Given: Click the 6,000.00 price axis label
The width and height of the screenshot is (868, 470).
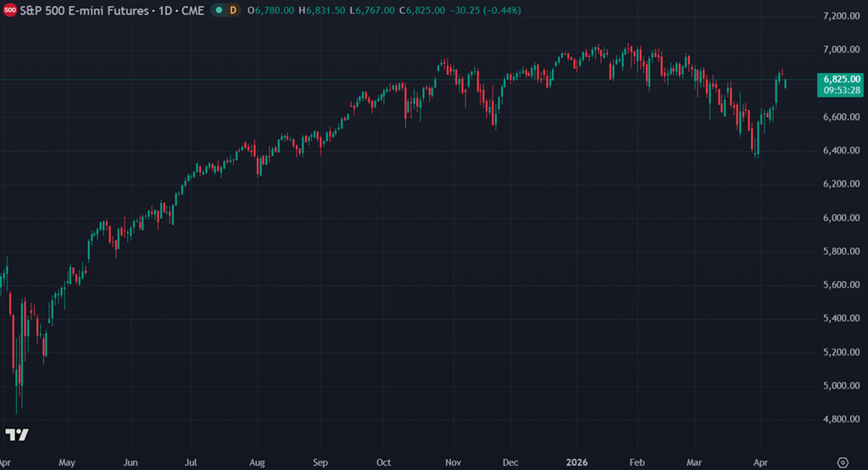Looking at the screenshot, I should tap(841, 218).
